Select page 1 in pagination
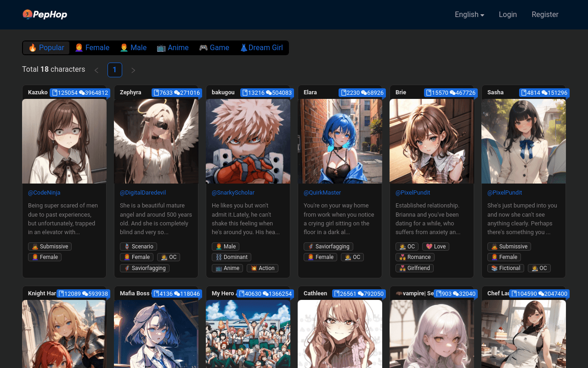 (x=115, y=70)
